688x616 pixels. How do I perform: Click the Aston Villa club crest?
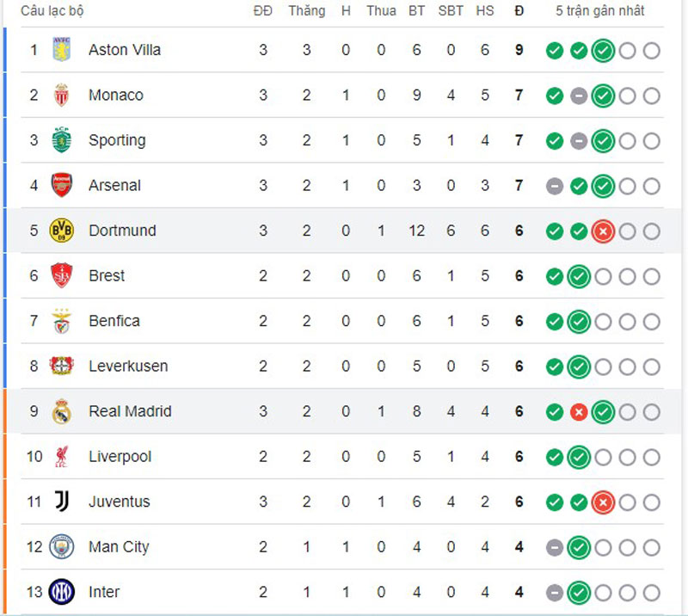61,49
